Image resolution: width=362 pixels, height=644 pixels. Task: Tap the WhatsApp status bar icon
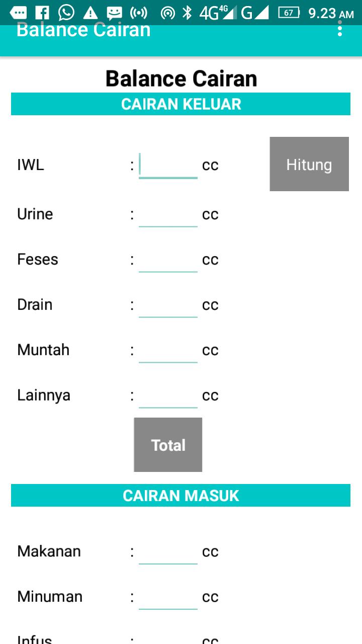(x=66, y=13)
